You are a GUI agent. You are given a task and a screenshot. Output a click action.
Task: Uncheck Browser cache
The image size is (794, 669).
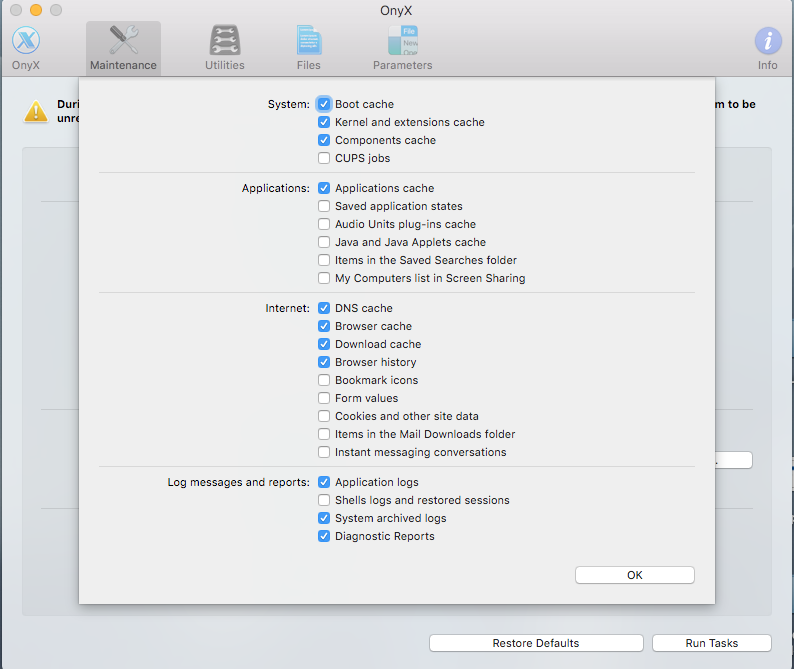[x=324, y=326]
